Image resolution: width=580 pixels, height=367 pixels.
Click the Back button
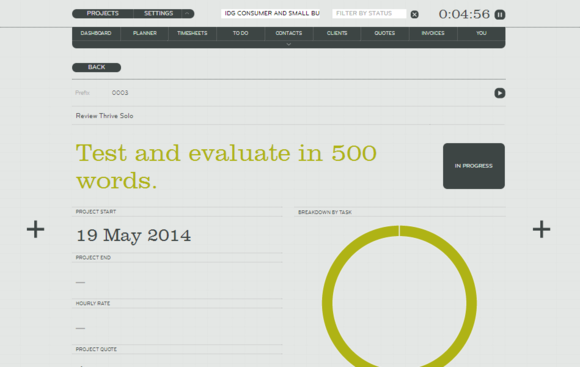click(97, 67)
